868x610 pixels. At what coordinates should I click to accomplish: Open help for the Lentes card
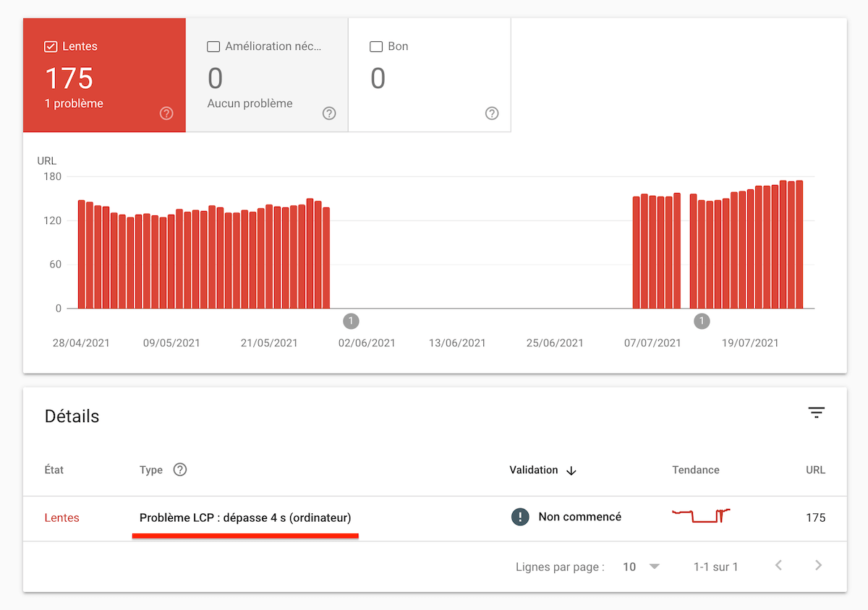pos(166,113)
